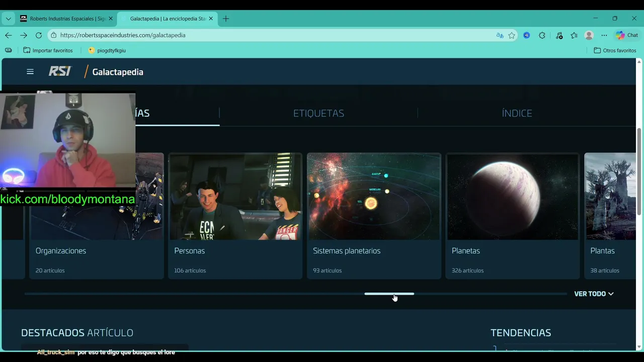This screenshot has height=362, width=644.
Task: Switch to the ETIQUETAS tab
Action: coord(318,113)
